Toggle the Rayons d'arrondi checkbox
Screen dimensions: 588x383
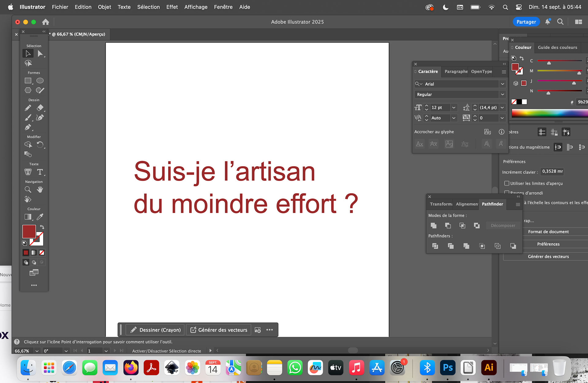click(x=507, y=193)
